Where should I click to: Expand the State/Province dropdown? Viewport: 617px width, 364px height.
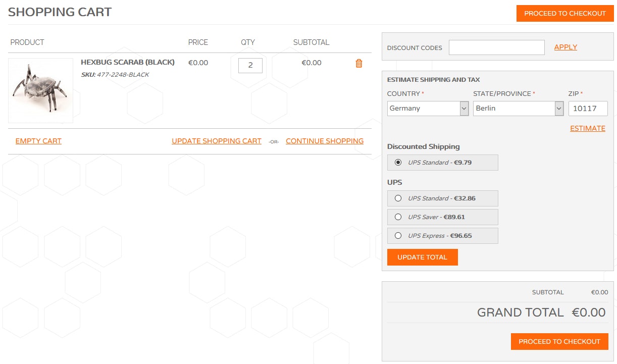coord(518,109)
